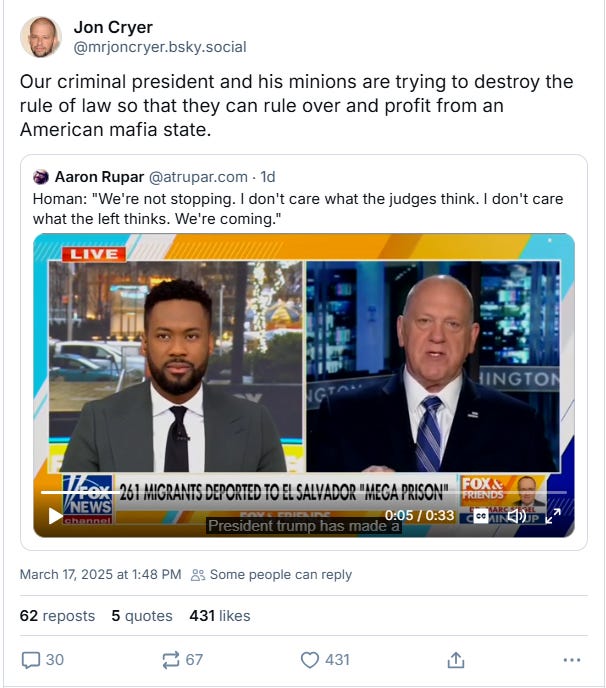View the 62 reposts list
This screenshot has height=688, width=606.
pos(57,616)
